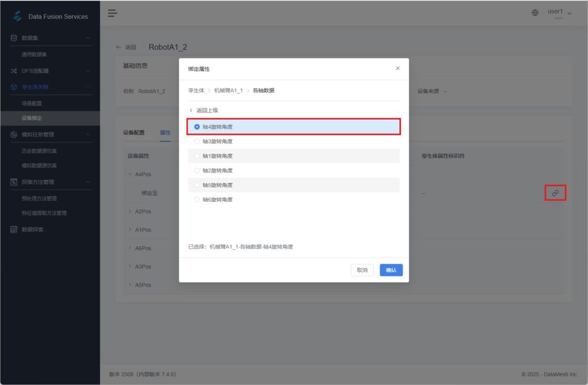Click the link binding icon in A4Pos row
Image resolution: width=588 pixels, height=385 pixels.
[555, 193]
